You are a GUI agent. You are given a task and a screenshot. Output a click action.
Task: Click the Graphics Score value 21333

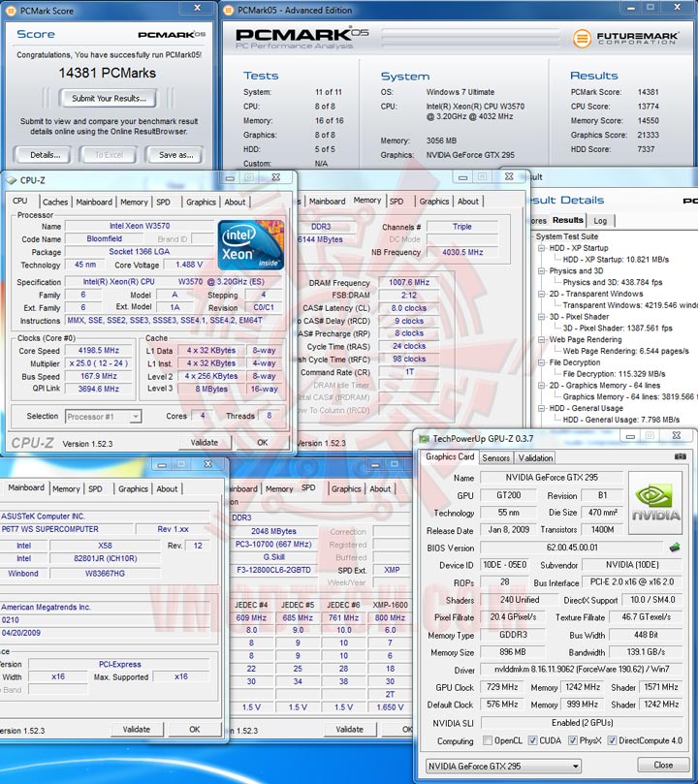click(x=648, y=135)
